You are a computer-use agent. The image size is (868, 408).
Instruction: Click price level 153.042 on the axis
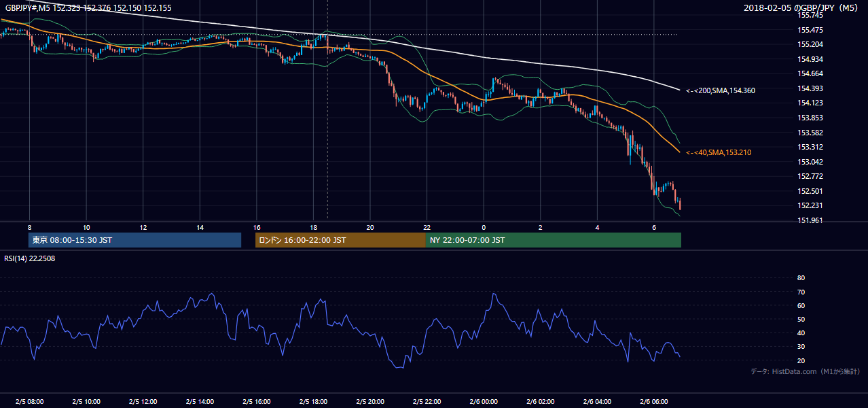pyautogui.click(x=810, y=162)
